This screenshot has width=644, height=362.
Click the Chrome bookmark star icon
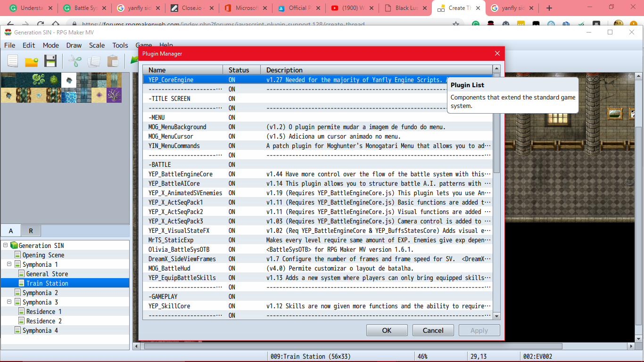tap(456, 24)
